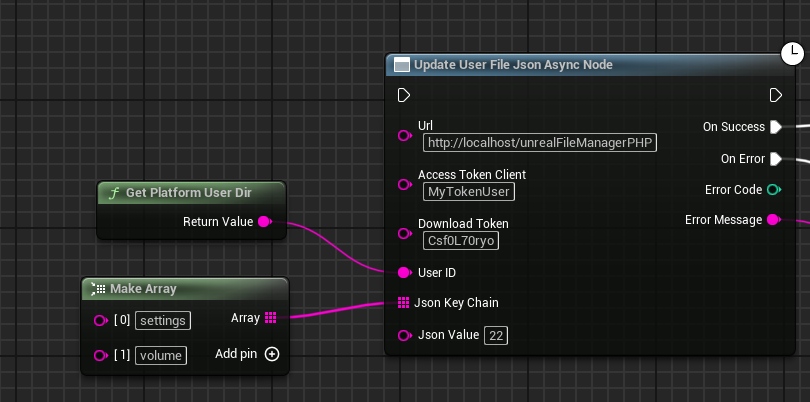Click the Download Token value field
The width and height of the screenshot is (810, 402).
coord(461,241)
